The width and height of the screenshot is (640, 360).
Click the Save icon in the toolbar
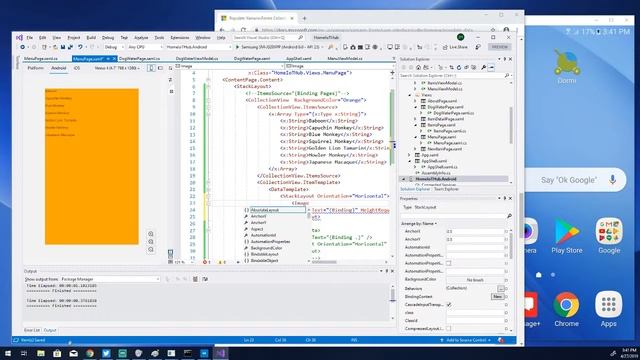(63, 47)
